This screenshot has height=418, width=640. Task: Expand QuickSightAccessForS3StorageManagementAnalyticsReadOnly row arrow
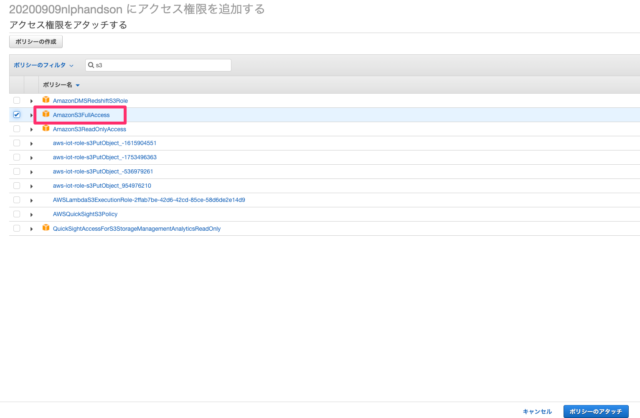pos(31,229)
